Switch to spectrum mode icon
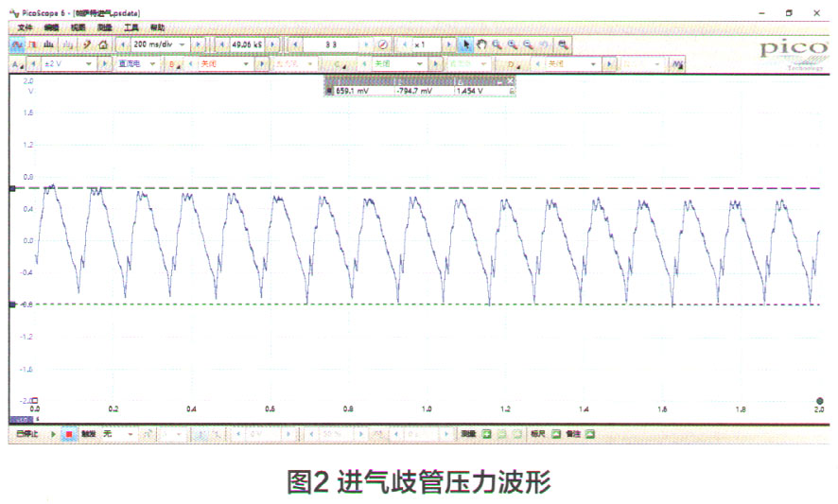Image resolution: width=838 pixels, height=504 pixels. click(x=51, y=44)
